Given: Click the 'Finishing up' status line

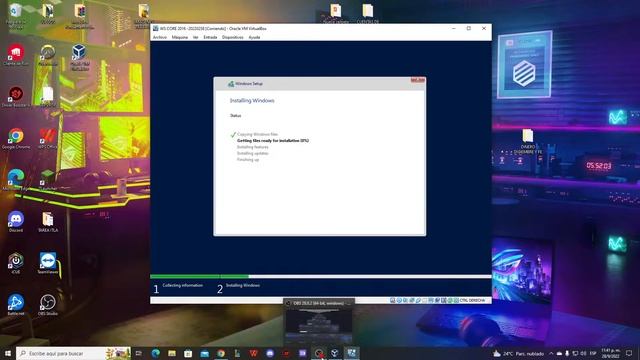Looking at the screenshot, I should point(248,160).
